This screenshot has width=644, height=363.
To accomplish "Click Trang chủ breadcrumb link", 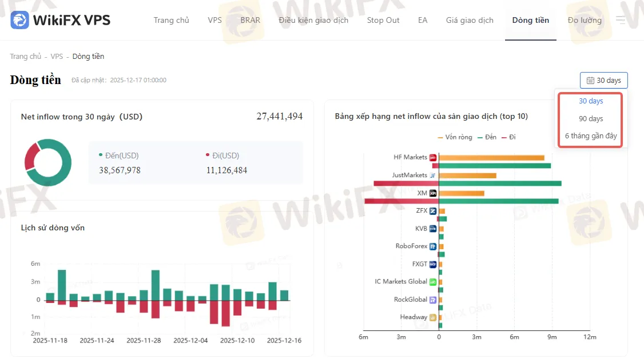I will click(26, 56).
